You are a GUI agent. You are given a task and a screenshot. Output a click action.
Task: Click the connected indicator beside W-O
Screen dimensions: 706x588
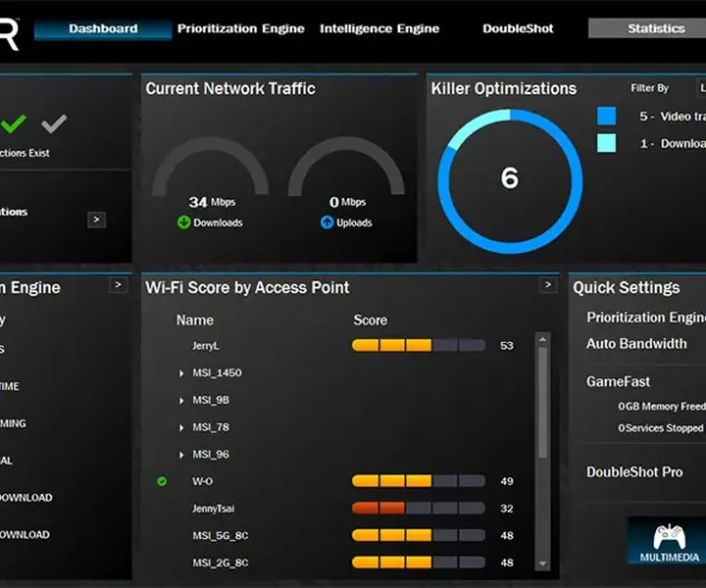point(162,481)
